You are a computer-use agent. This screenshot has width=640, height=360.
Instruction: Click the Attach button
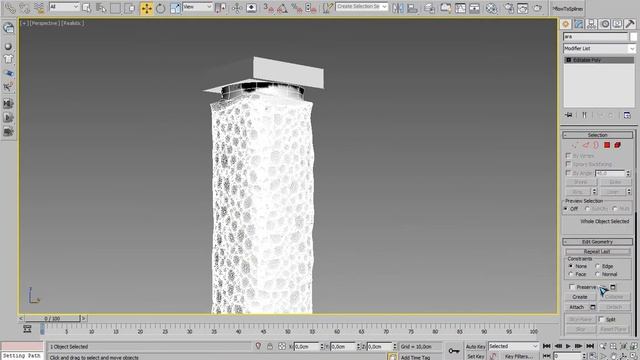coord(577,307)
